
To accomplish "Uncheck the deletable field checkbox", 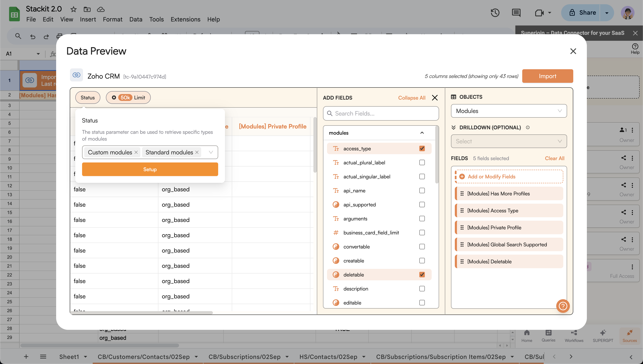I will tap(422, 275).
